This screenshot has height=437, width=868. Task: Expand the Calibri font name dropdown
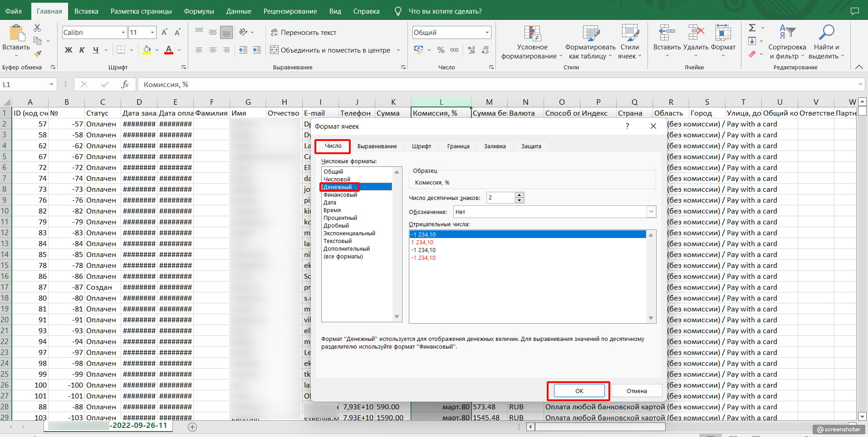[x=123, y=33]
